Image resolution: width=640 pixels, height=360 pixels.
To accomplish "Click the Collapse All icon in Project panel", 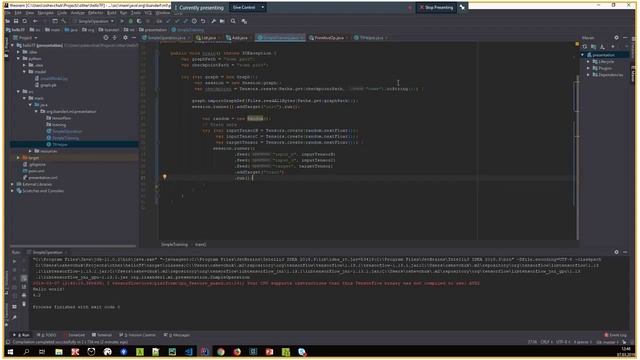I will tap(115, 38).
